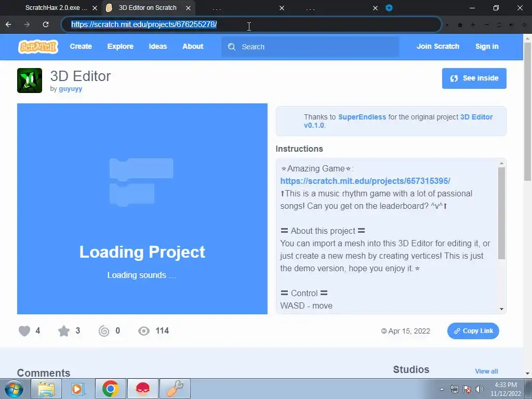Open the project with See inside

pos(474,78)
